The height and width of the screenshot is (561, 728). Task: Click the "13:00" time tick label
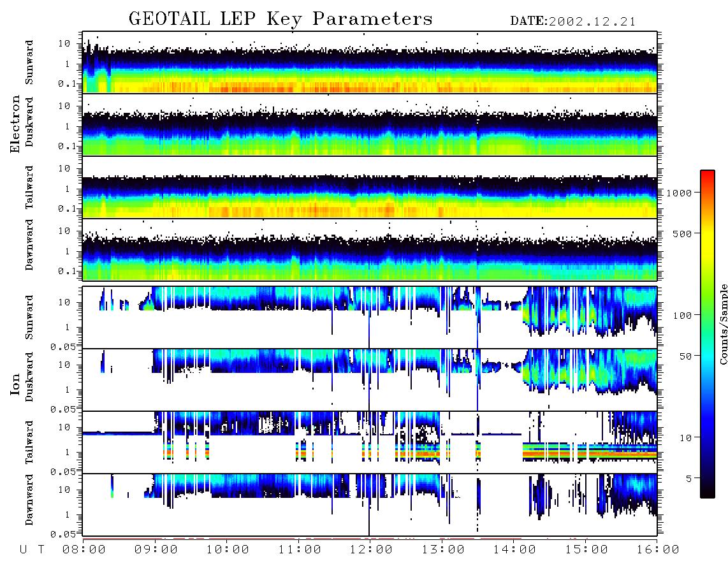pyautogui.click(x=443, y=550)
